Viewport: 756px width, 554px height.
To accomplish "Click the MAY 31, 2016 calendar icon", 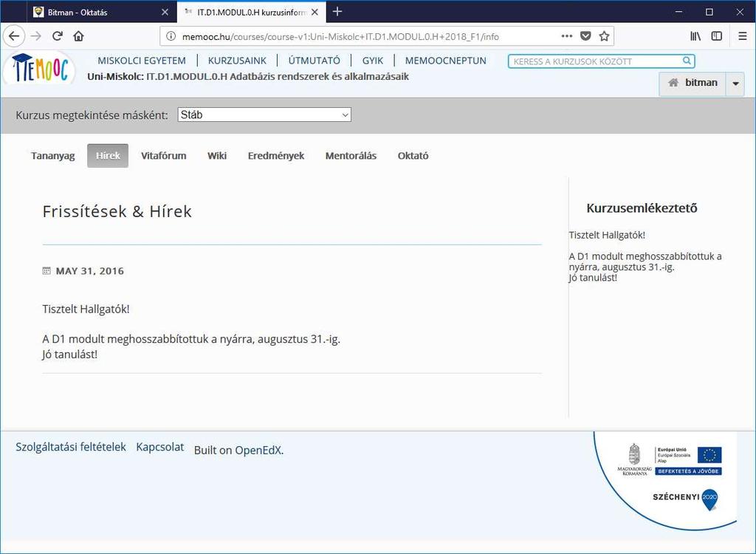I will tap(47, 271).
